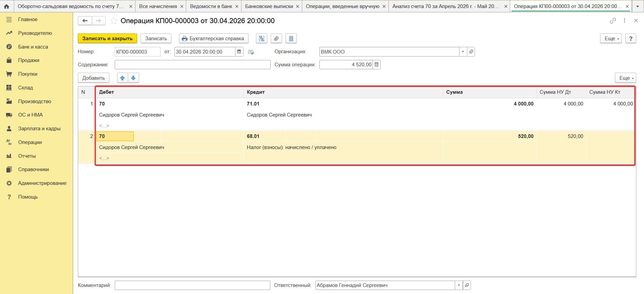This screenshot has height=294, width=644.
Task: Click Сумма НУ Дт column header
Action: [x=561, y=92]
